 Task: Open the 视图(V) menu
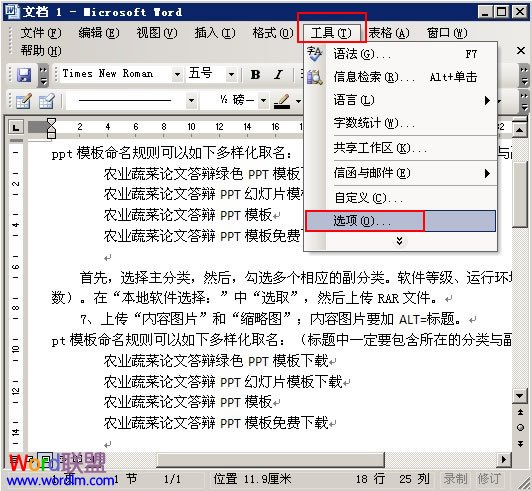157,33
